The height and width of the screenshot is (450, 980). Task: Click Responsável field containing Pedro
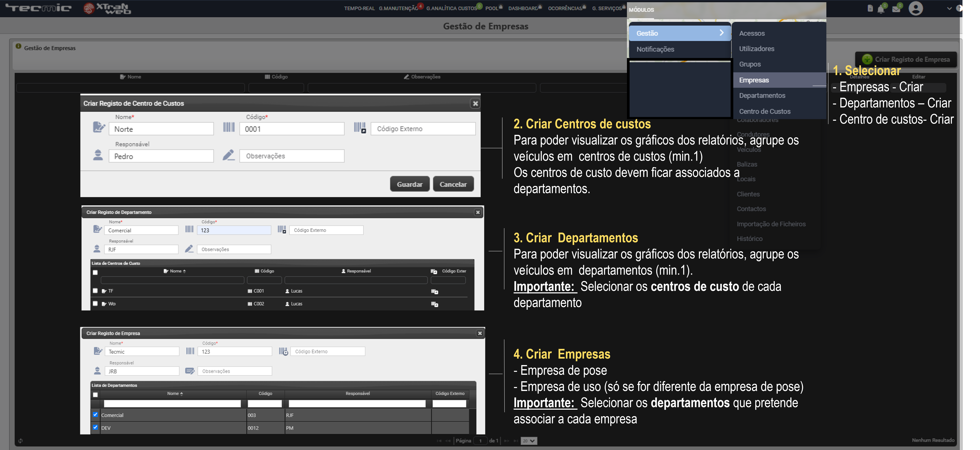[161, 156]
